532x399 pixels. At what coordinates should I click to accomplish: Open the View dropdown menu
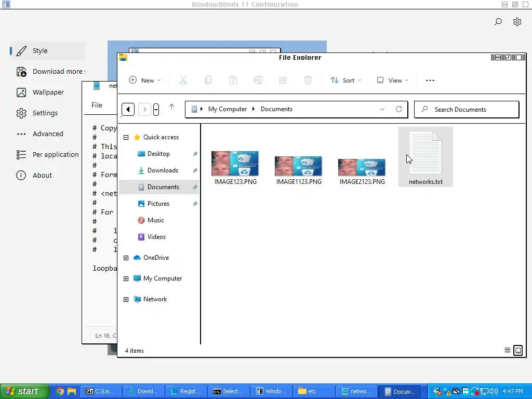[393, 81]
